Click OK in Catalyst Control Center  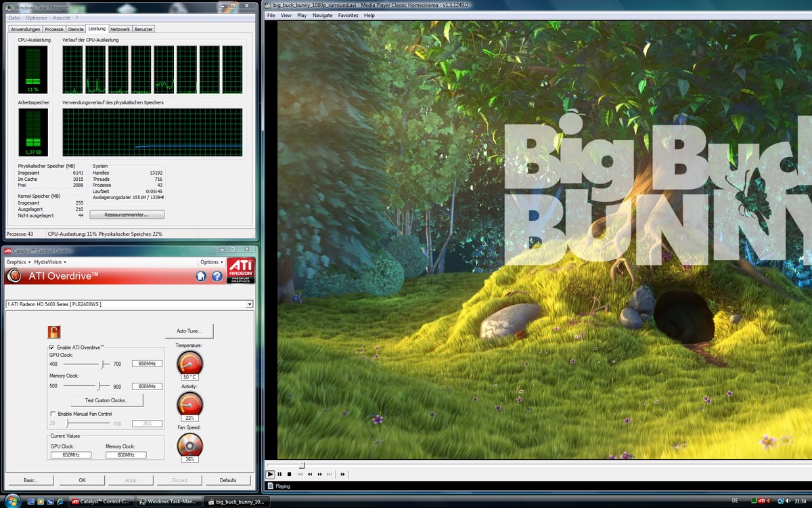click(x=82, y=480)
